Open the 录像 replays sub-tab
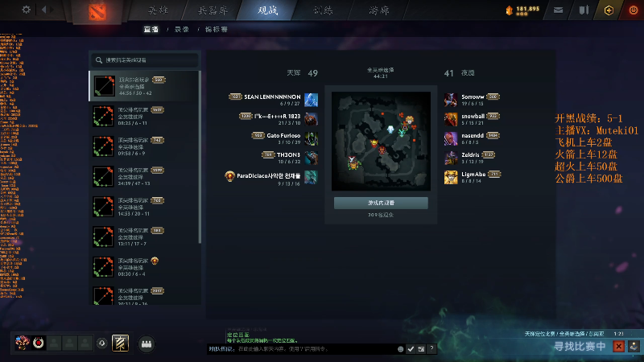644x362 pixels. click(182, 29)
